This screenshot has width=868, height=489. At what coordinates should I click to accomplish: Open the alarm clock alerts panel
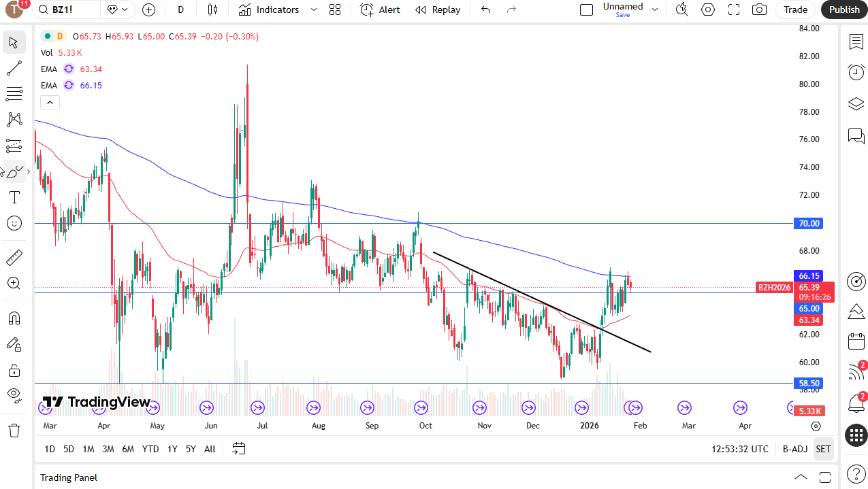pos(856,72)
